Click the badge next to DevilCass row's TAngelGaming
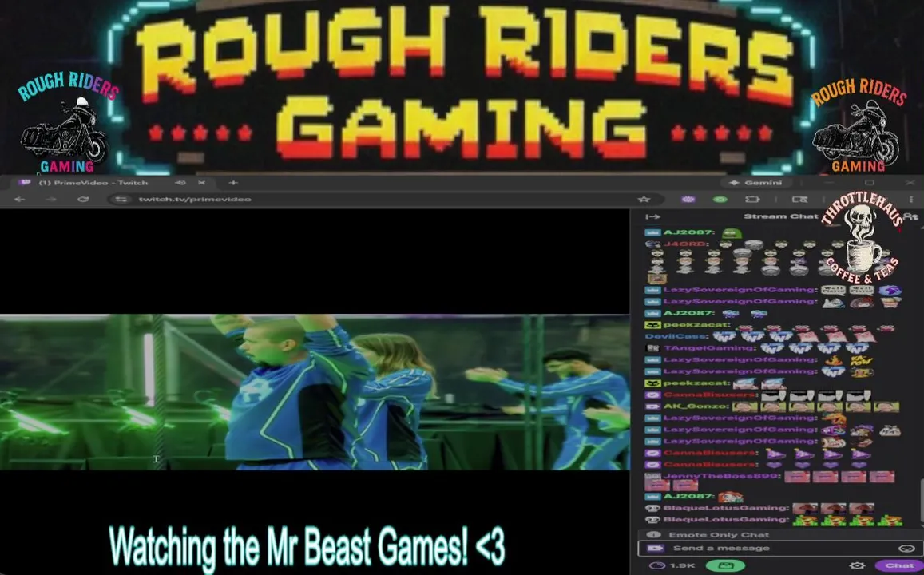924x575 pixels. [652, 348]
